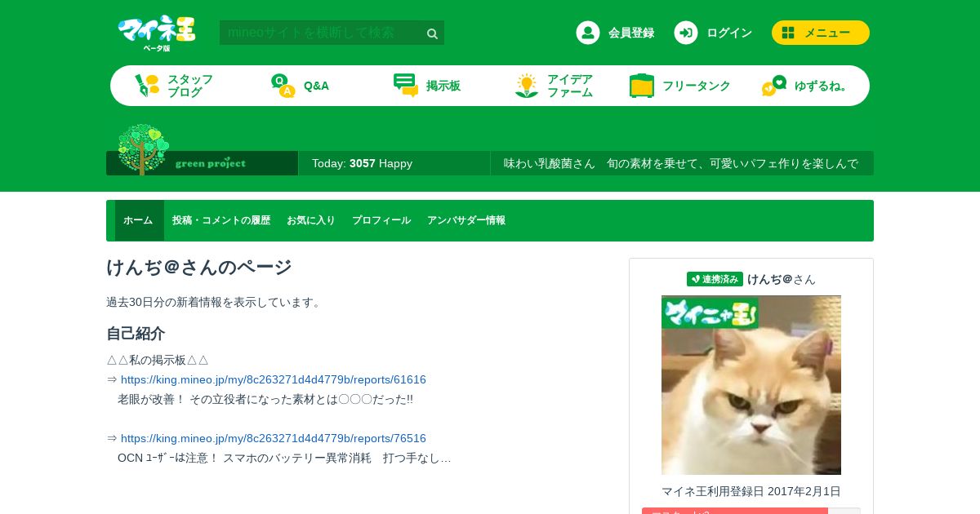Open the フリータンク tank icon
This screenshot has width=980, height=514.
(642, 86)
